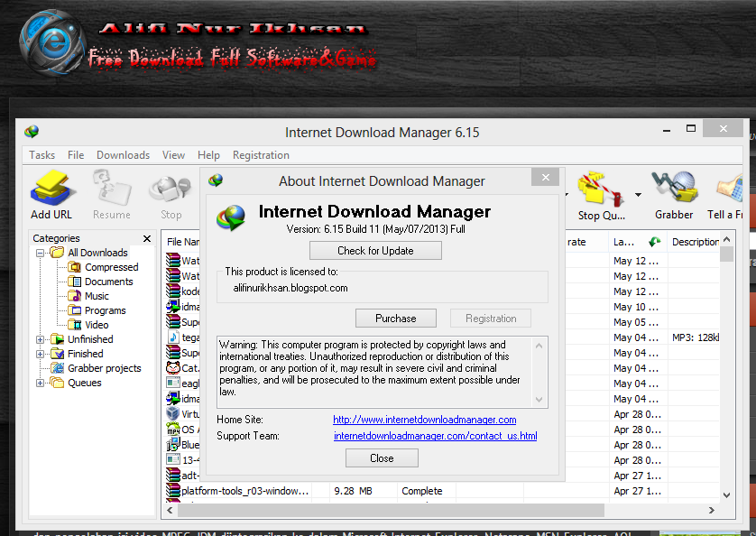This screenshot has width=756, height=536.
Task: Click the Blue file icon in list
Action: click(173, 444)
